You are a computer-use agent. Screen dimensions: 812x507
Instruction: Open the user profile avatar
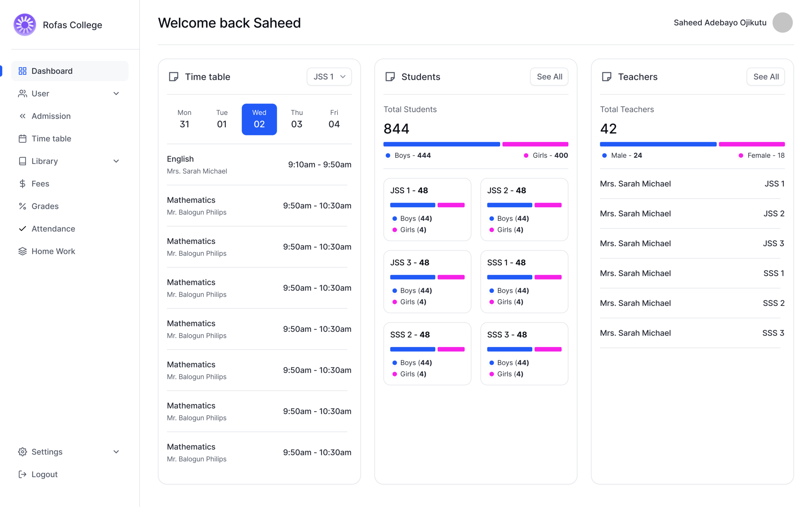click(x=782, y=23)
